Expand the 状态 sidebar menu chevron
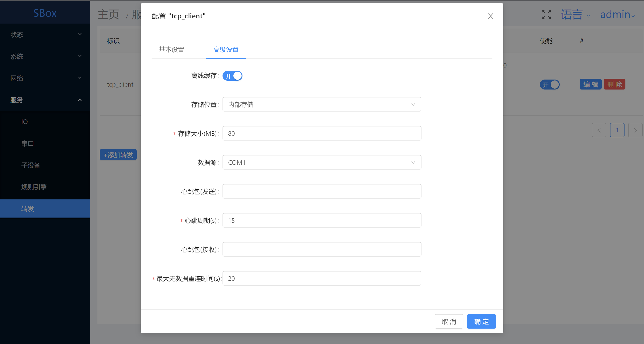The height and width of the screenshot is (344, 644). (80, 34)
